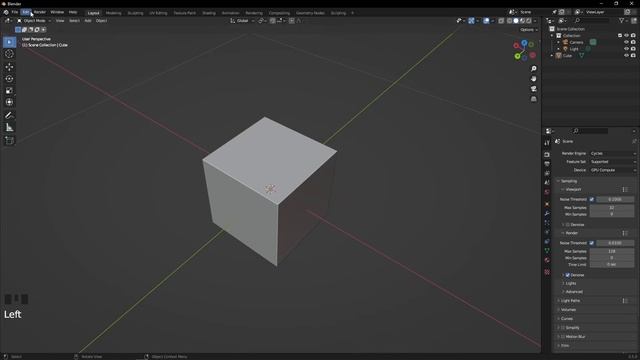Open the Material properties tab icon
This screenshot has height=360, width=640.
tap(547, 260)
